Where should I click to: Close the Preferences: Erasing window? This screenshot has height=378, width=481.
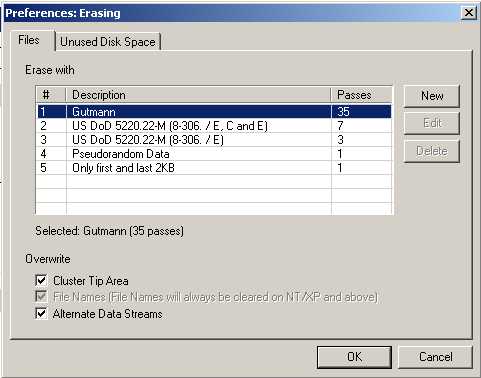(x=469, y=13)
